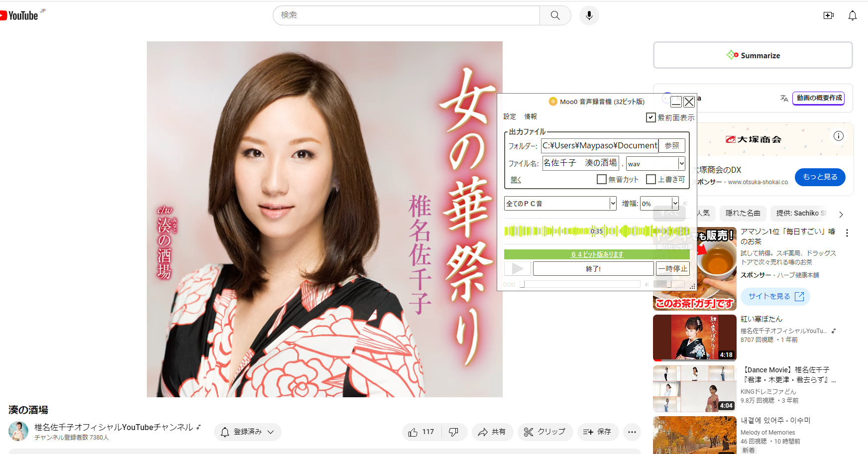The height and width of the screenshot is (454, 868).
Task: Open the create video icon
Action: click(x=829, y=15)
